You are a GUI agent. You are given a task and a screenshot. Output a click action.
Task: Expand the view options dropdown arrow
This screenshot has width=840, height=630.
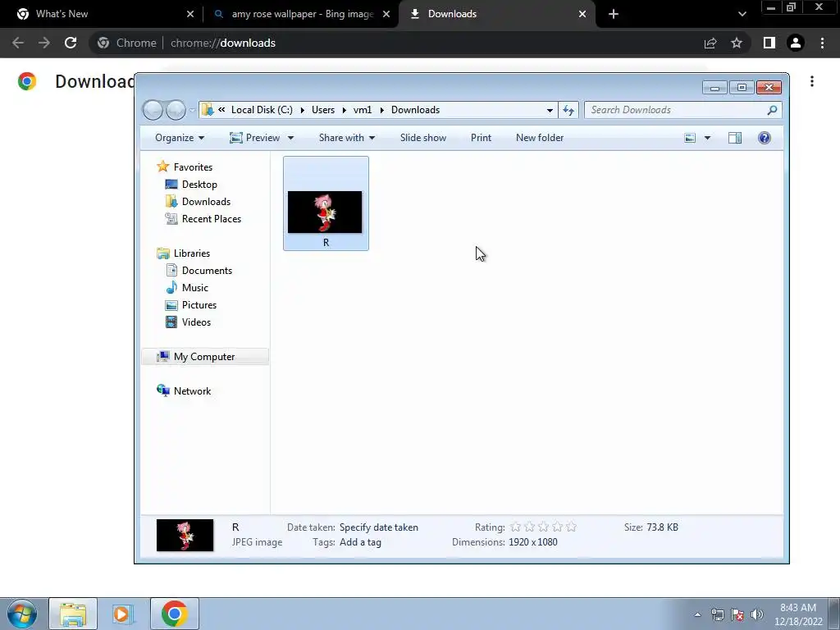click(707, 138)
